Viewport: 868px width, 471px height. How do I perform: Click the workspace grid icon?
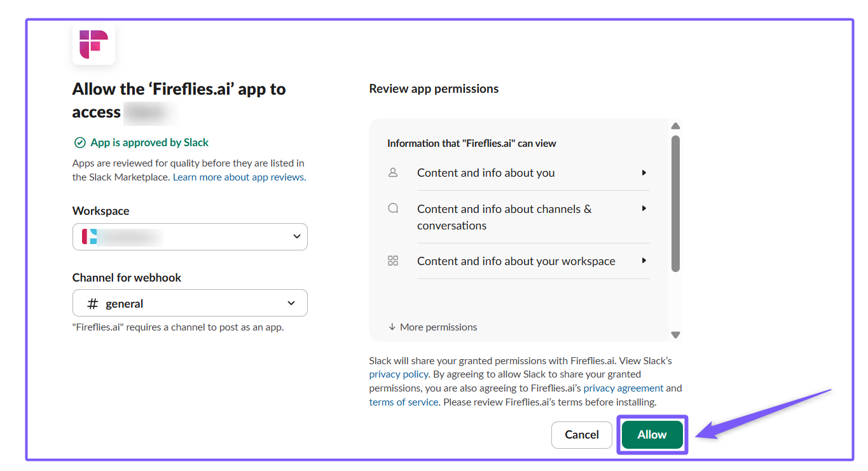393,261
